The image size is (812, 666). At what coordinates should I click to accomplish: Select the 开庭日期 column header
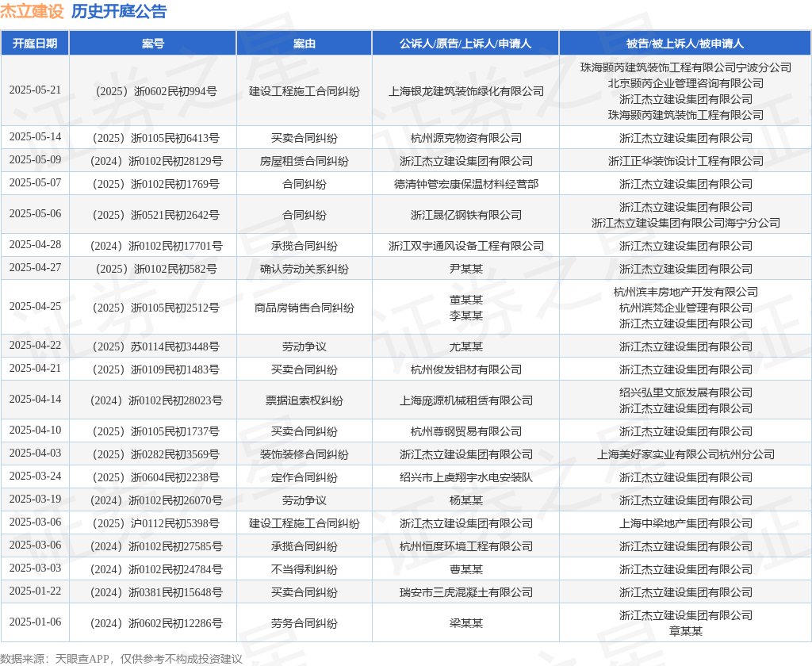(35, 44)
